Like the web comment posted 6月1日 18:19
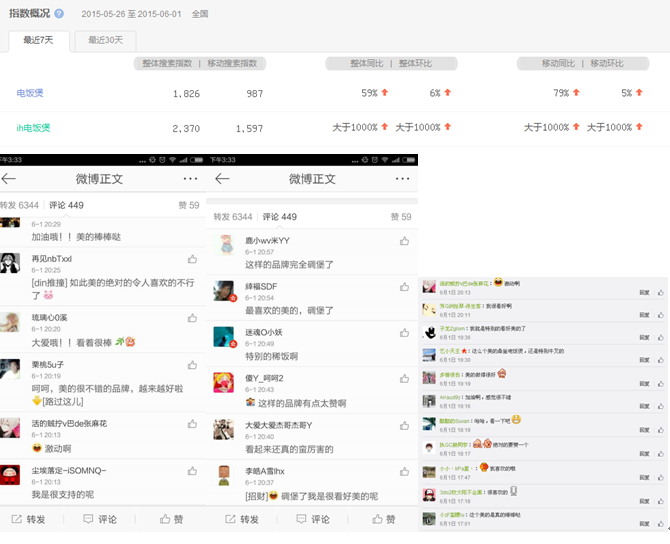 661,430
